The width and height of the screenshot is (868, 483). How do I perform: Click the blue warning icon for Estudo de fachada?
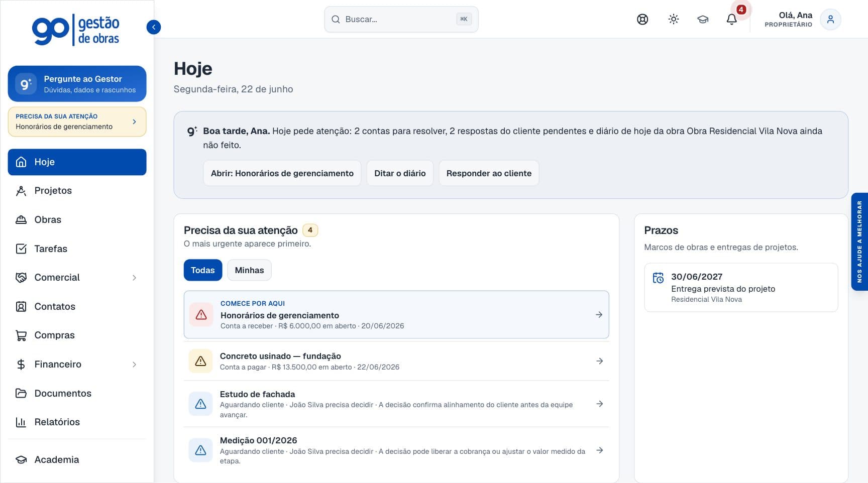tap(200, 404)
